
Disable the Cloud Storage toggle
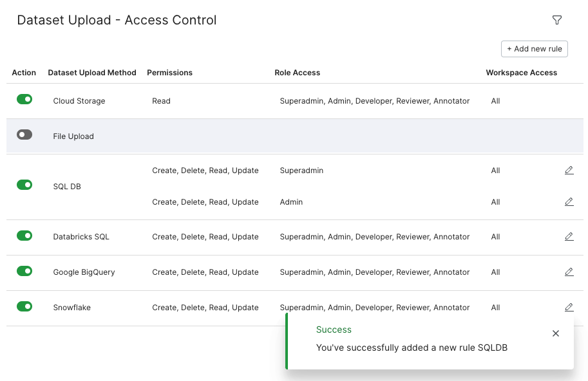click(x=24, y=99)
